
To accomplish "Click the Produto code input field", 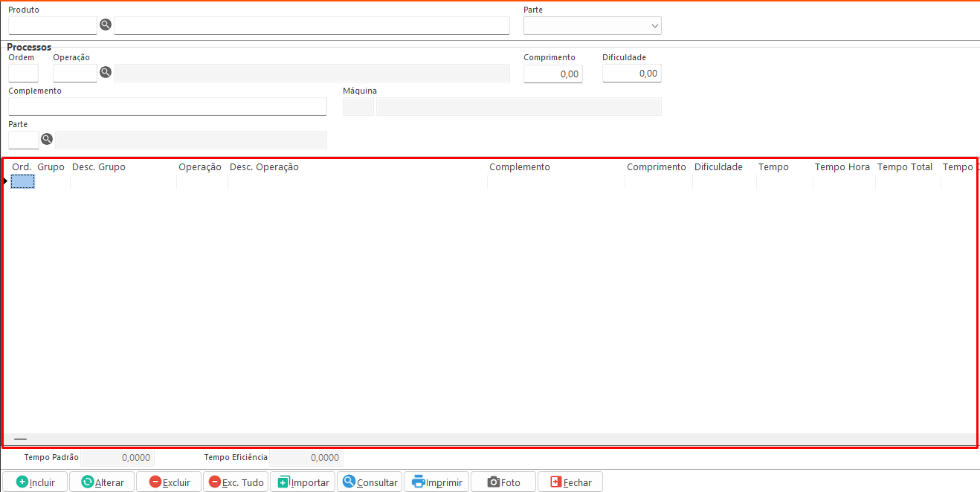I will [x=52, y=26].
